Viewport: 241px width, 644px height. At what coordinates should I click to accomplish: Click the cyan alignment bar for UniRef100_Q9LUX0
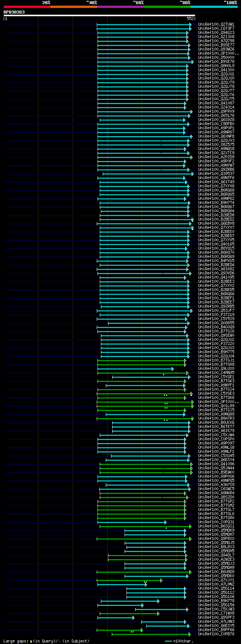[x=136, y=368]
